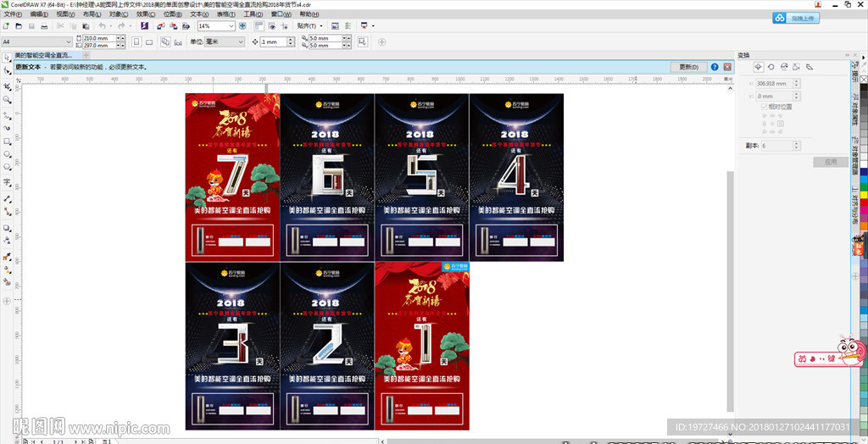This screenshot has width=868, height=444.
Task: Select the Rectangle tool
Action: point(7,142)
